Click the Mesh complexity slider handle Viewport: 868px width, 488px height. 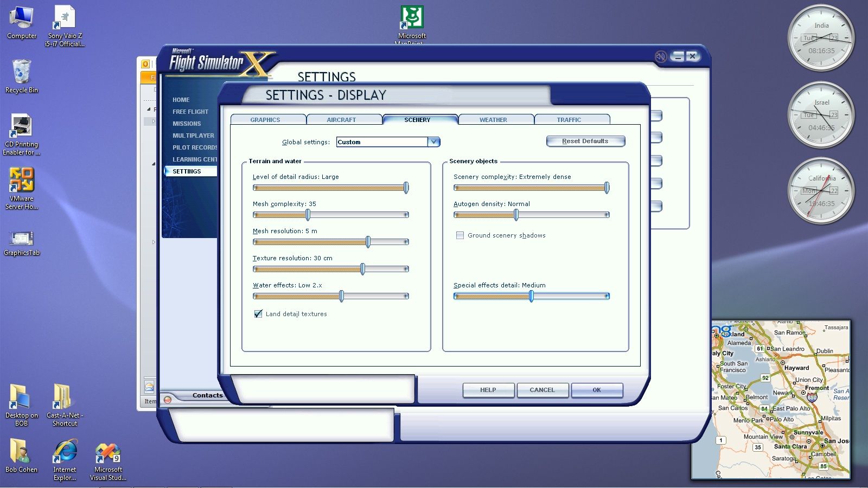[308, 215]
